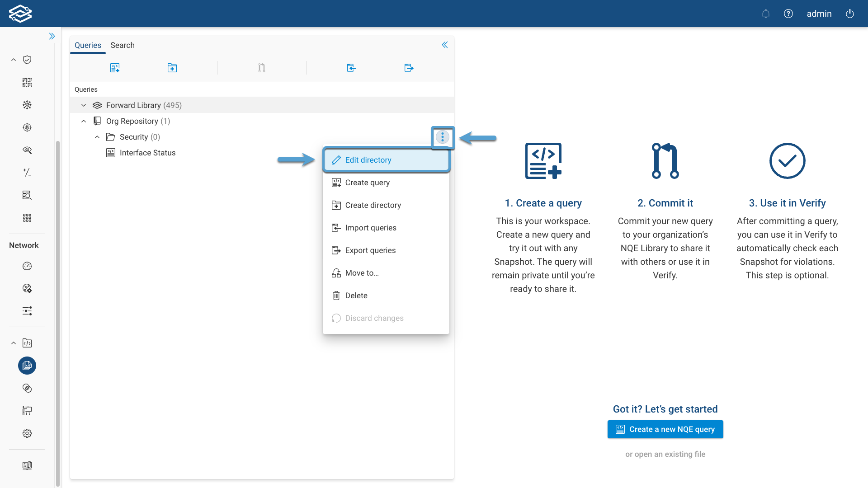868x488 pixels.
Task: Click the import queries toolbar icon
Action: pyautogui.click(x=351, y=68)
